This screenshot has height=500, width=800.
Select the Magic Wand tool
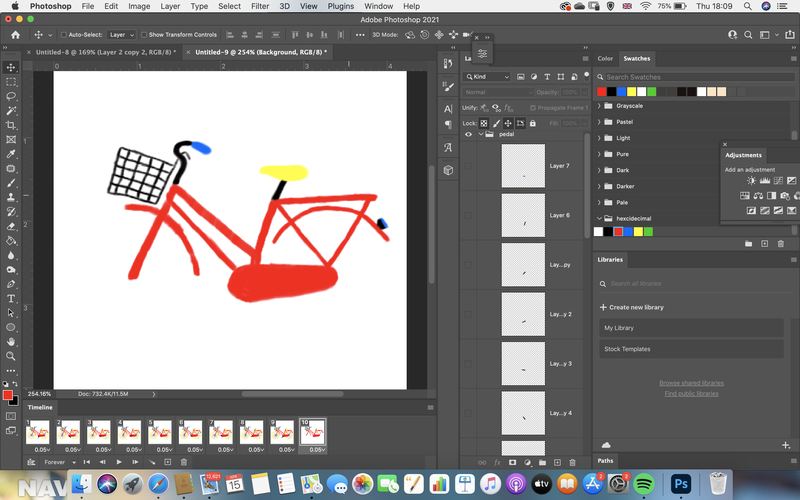[x=11, y=111]
